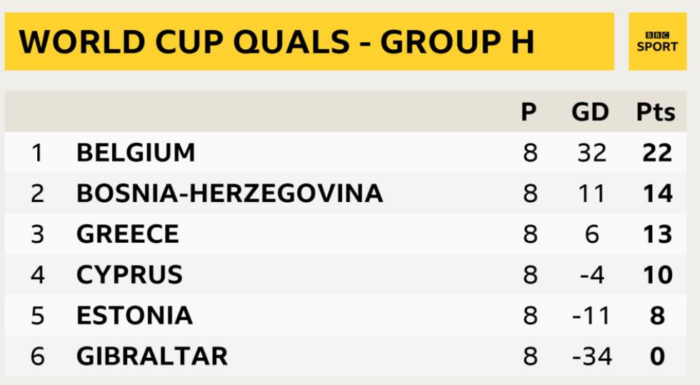Click Bosnia-Herzegovina's 14 points value
The width and height of the screenshot is (700, 385).
pos(658,193)
